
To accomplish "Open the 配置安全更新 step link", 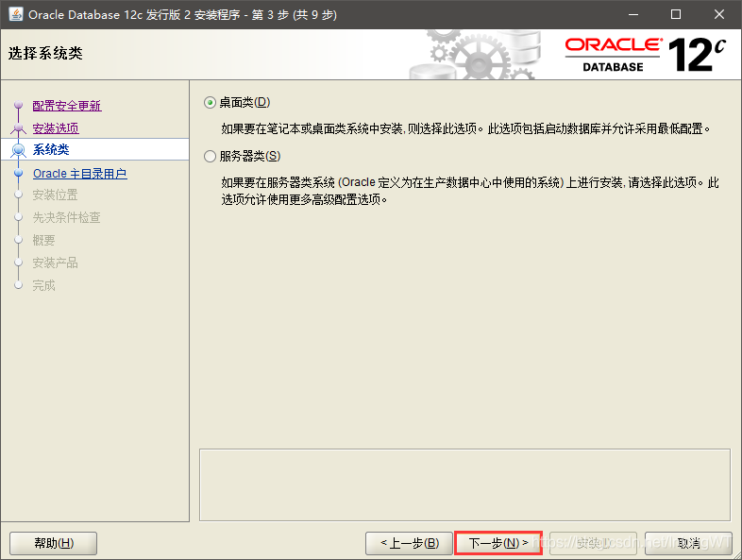I will click(67, 106).
